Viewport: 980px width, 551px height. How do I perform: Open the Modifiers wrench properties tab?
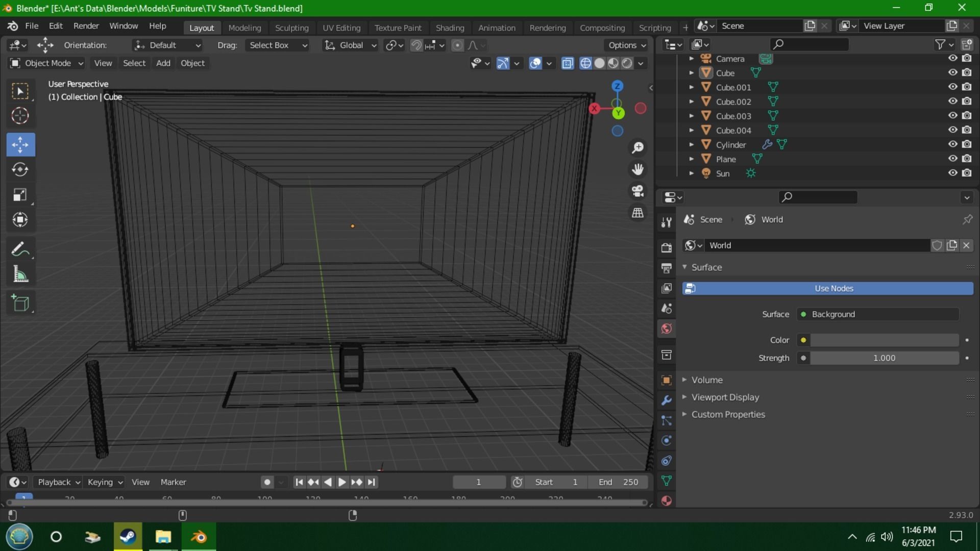(666, 400)
